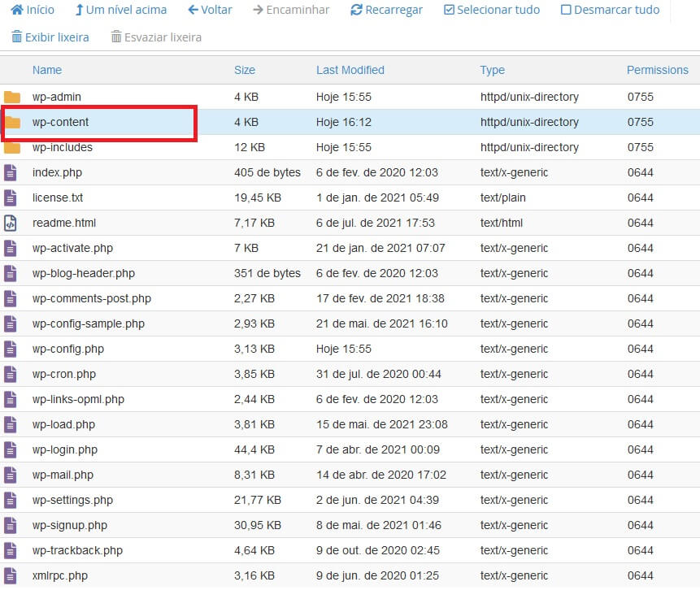
Task: Select the wp-config.php file name
Action: tap(68, 349)
